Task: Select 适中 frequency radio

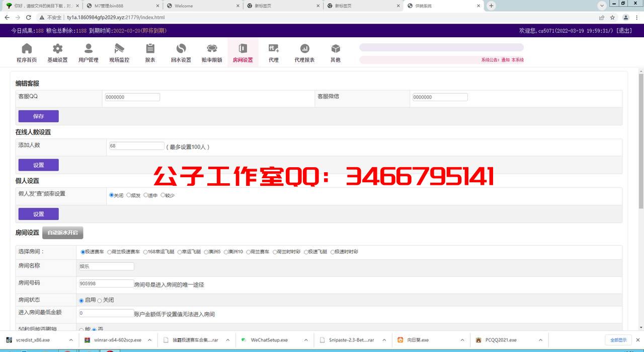Action: tap(146, 195)
